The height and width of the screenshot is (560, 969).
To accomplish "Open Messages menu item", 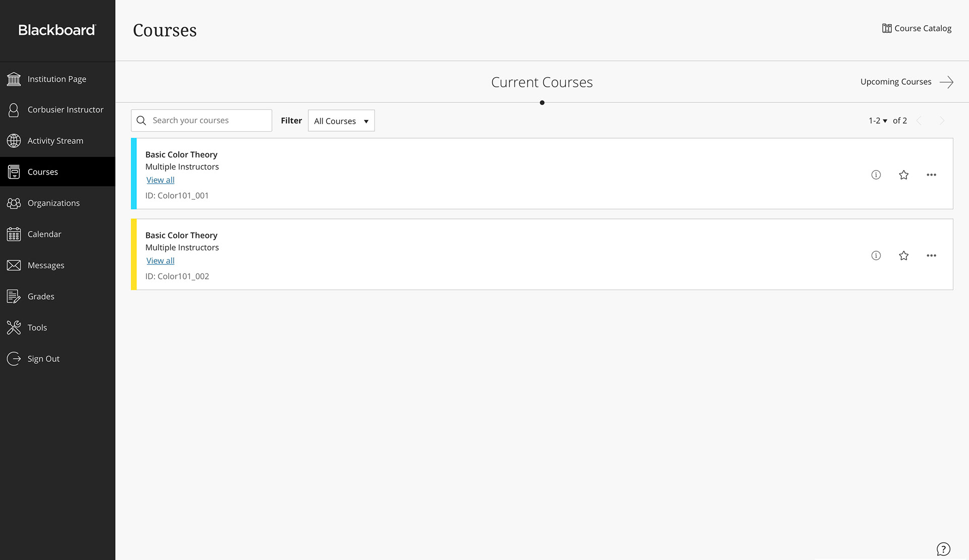I will click(58, 265).
